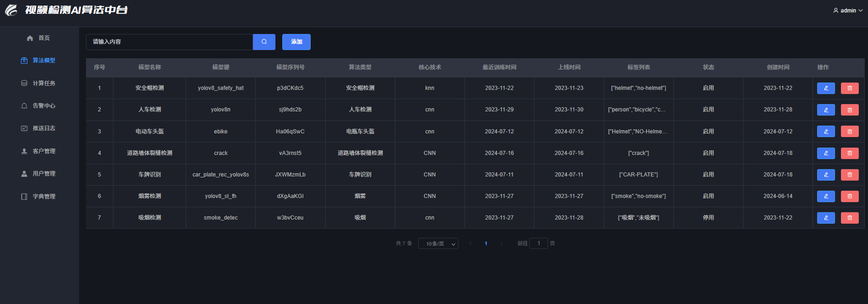Viewport: 868px width, 304px height.
Task: Go to next page arrow
Action: pyautogui.click(x=502, y=244)
